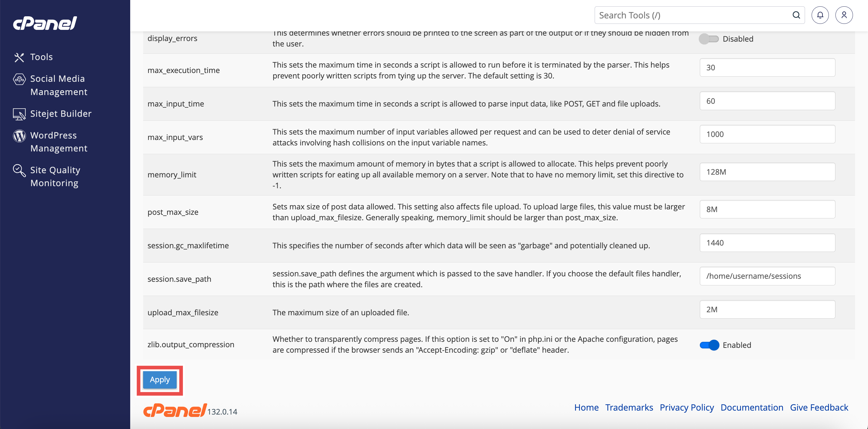Viewport: 868px width, 429px height.
Task: Disable the zlib.output_compression toggle
Action: pos(709,345)
